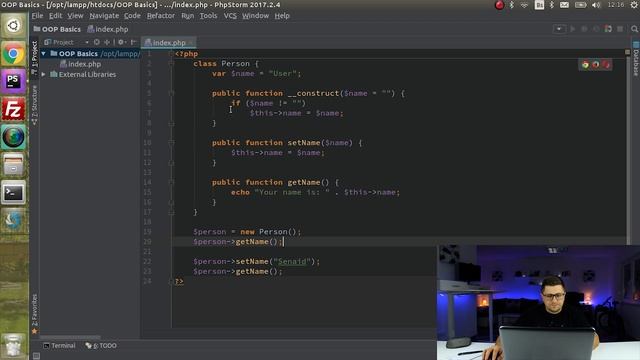Screen dimensions: 640x360
Task: Click the Debug bug icon
Action: pyautogui.click(x=584, y=29)
